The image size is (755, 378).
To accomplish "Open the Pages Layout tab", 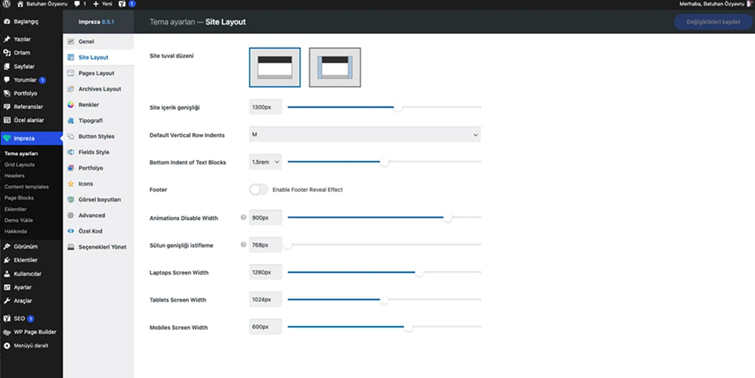I will (98, 73).
